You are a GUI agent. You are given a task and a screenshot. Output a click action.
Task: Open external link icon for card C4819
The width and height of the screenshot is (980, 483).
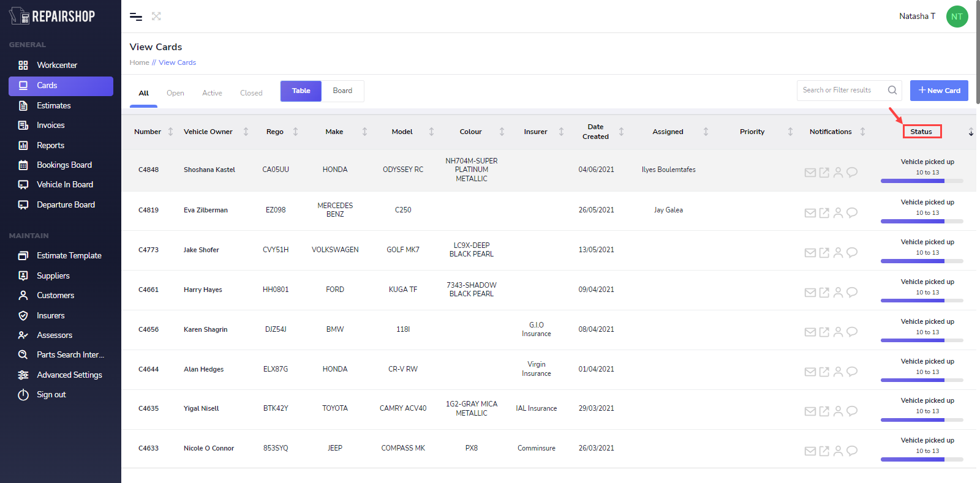[824, 213]
